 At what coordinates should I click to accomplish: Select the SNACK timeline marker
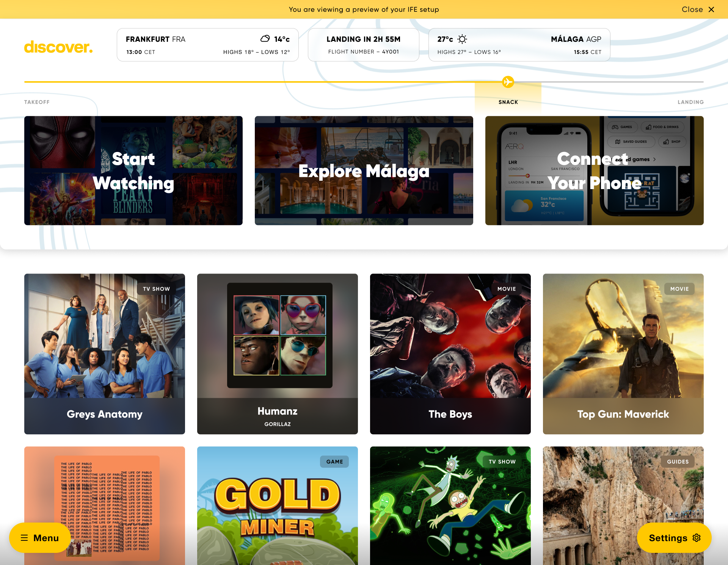pyautogui.click(x=508, y=102)
